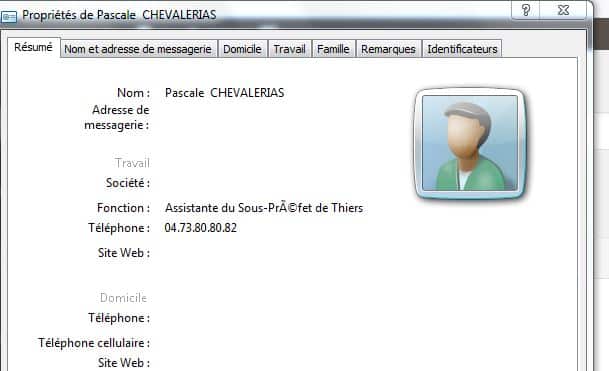Click the Site Web: label under Domicile
The image size is (609, 371).
[124, 362]
